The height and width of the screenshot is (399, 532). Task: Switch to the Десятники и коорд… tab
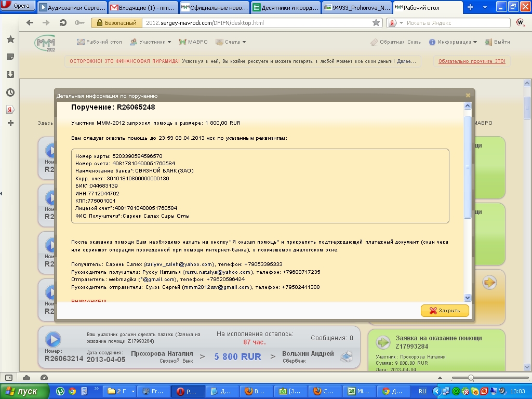click(x=285, y=7)
